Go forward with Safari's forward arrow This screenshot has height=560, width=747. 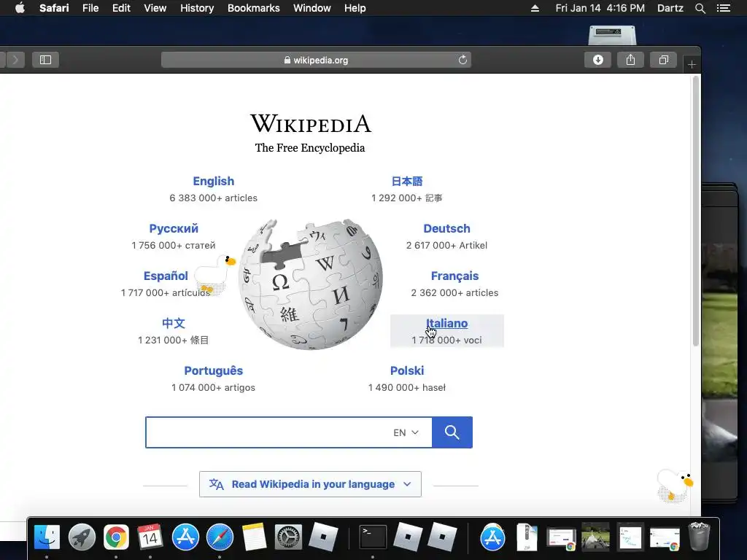point(15,60)
